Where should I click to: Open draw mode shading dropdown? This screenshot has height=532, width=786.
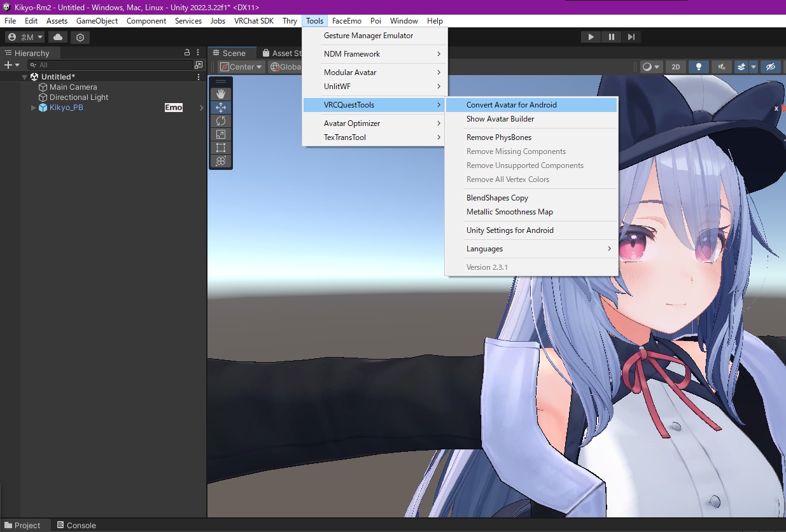(650, 67)
